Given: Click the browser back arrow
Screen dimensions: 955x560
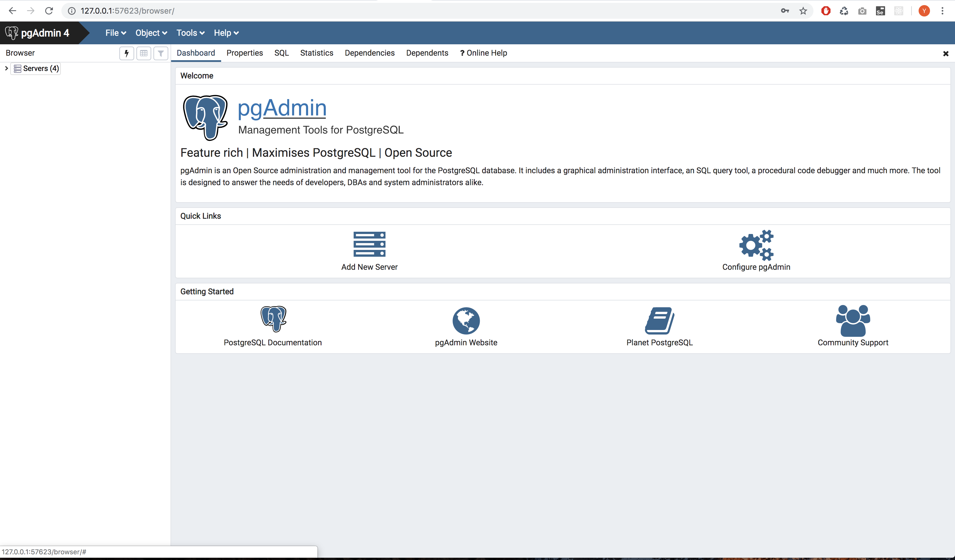Looking at the screenshot, I should [12, 11].
